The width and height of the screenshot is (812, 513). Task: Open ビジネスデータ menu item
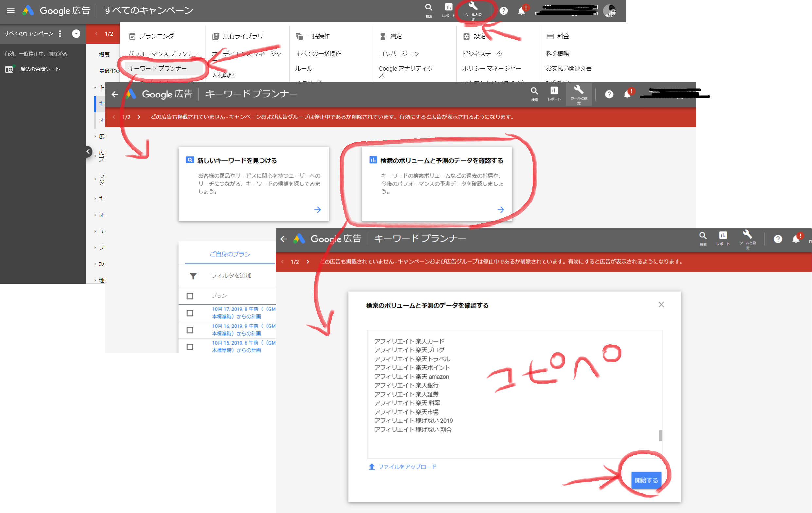pyautogui.click(x=483, y=54)
